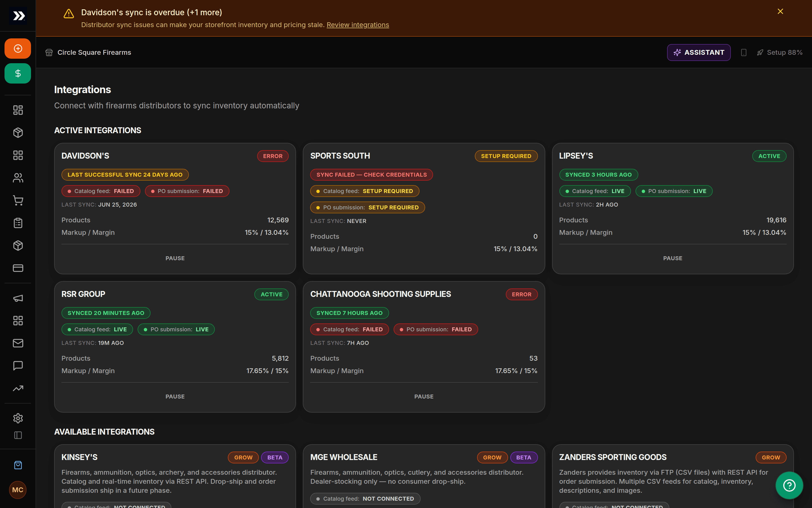Viewport: 812px width, 508px height.
Task: Click the MGE Wholesale BETA badge
Action: [x=524, y=457]
